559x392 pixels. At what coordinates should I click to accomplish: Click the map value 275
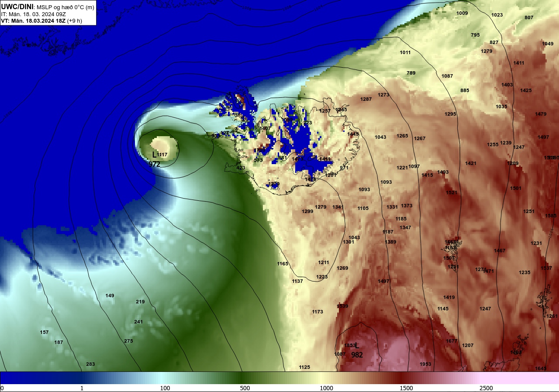click(x=128, y=341)
